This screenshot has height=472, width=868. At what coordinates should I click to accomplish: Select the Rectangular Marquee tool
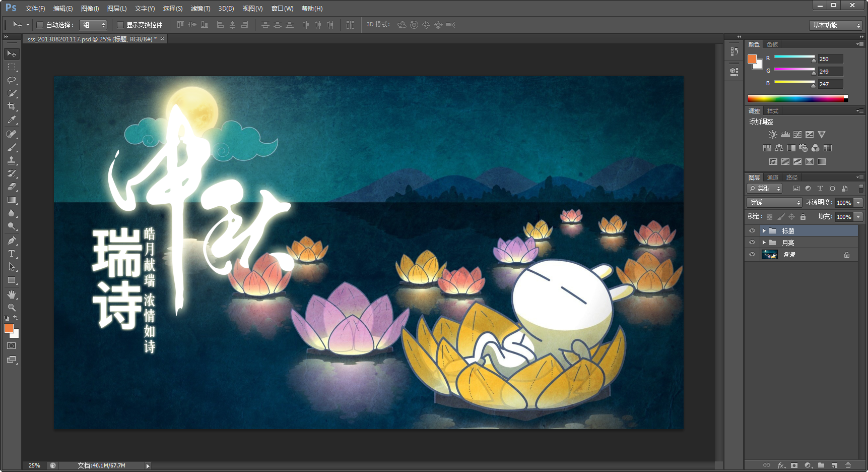(12, 67)
